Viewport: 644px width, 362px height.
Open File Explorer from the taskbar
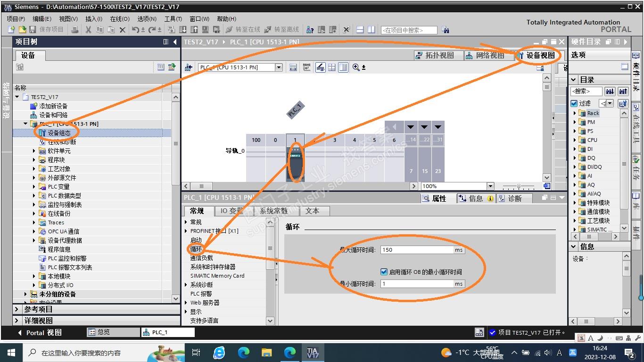(267, 353)
